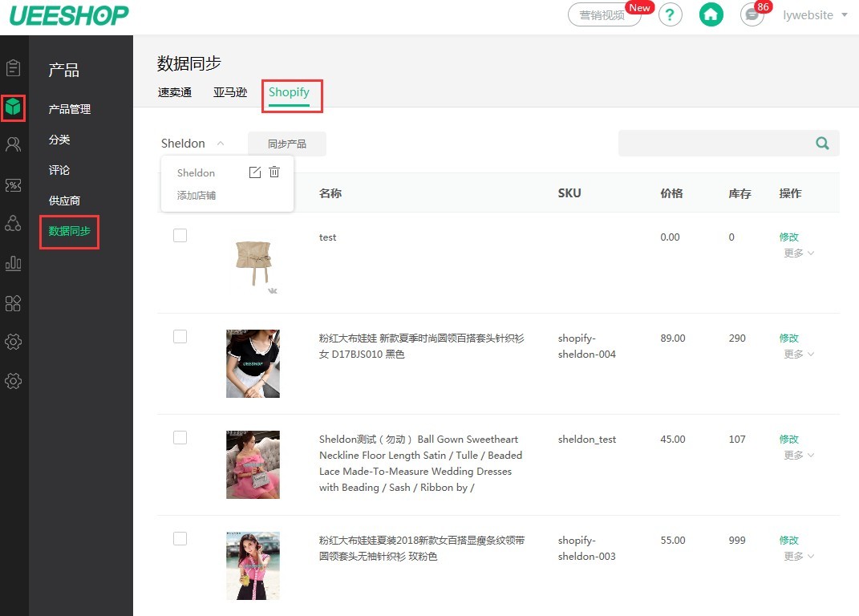Click the UEESHOP logo

pyautogui.click(x=69, y=15)
